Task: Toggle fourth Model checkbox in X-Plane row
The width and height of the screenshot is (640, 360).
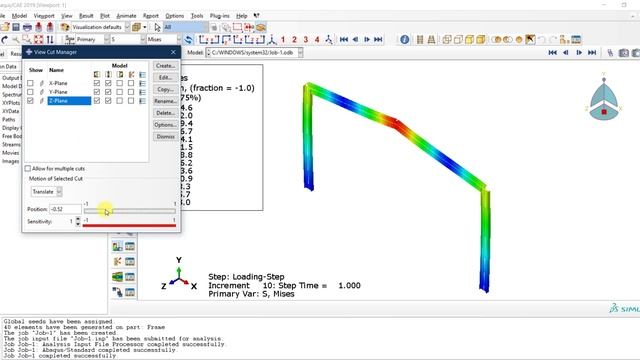Action: pos(131,83)
